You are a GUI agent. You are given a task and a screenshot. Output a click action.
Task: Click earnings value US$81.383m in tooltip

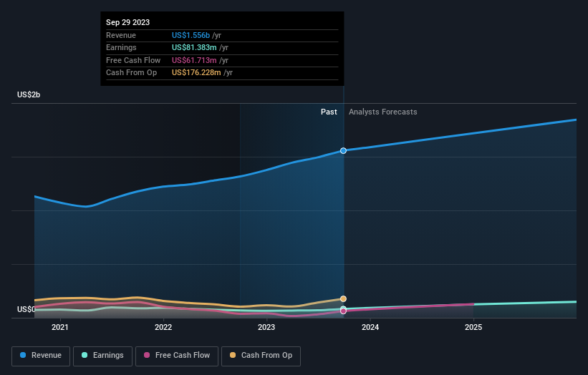(194, 47)
